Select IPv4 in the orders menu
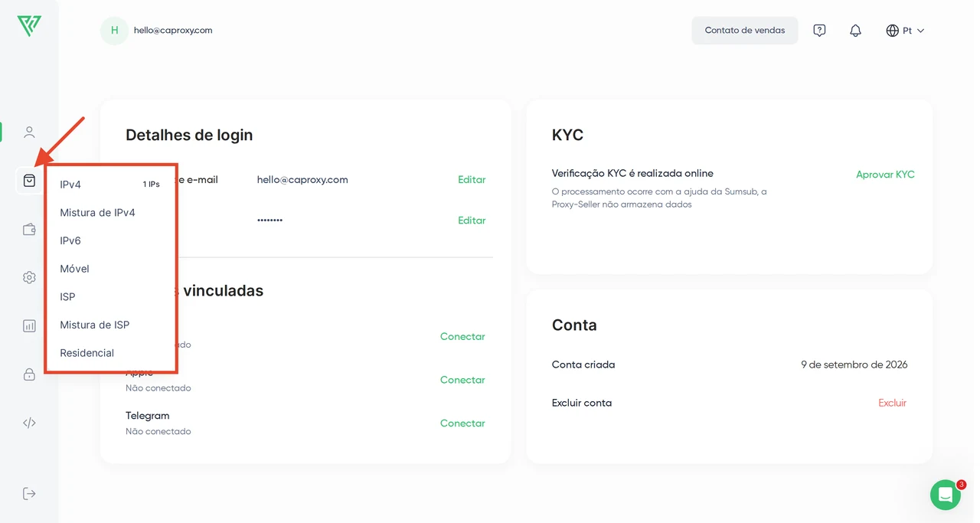Screen dimensions: 980x523 click(70, 185)
